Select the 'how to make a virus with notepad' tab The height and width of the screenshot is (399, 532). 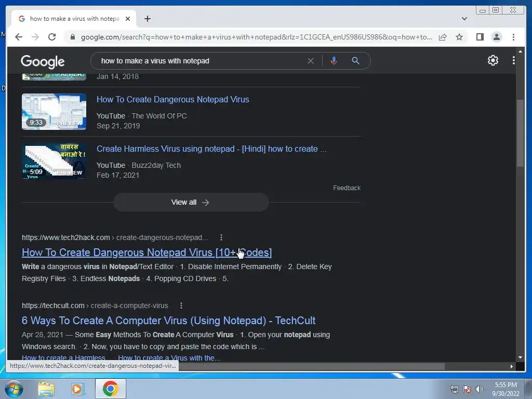click(x=74, y=19)
